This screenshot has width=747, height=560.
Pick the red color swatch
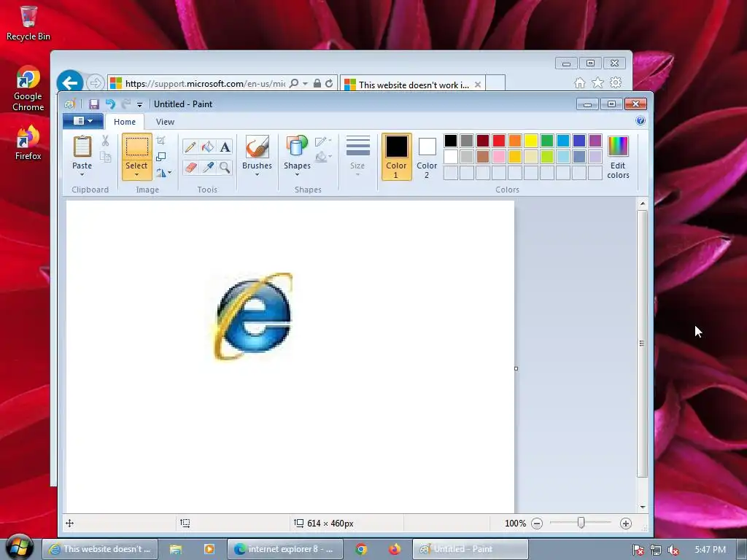click(499, 141)
